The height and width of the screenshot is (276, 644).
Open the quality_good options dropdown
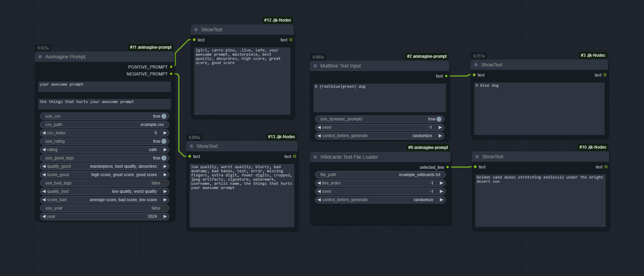point(105,166)
